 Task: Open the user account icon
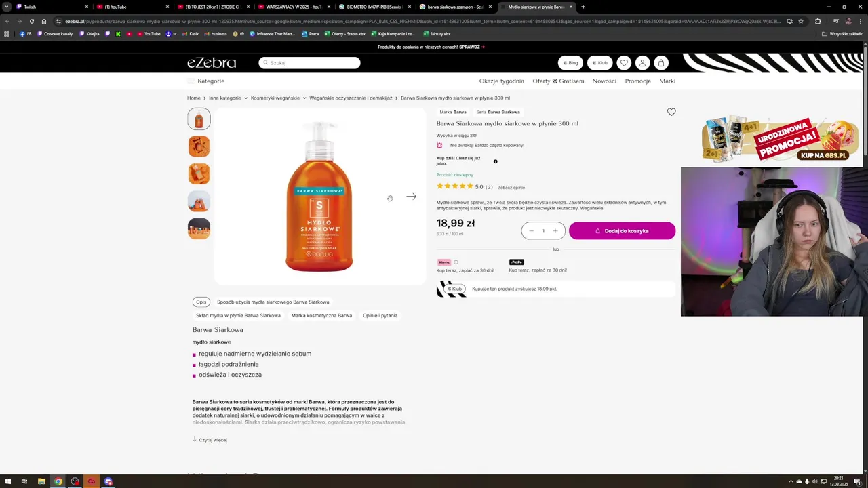(x=642, y=63)
